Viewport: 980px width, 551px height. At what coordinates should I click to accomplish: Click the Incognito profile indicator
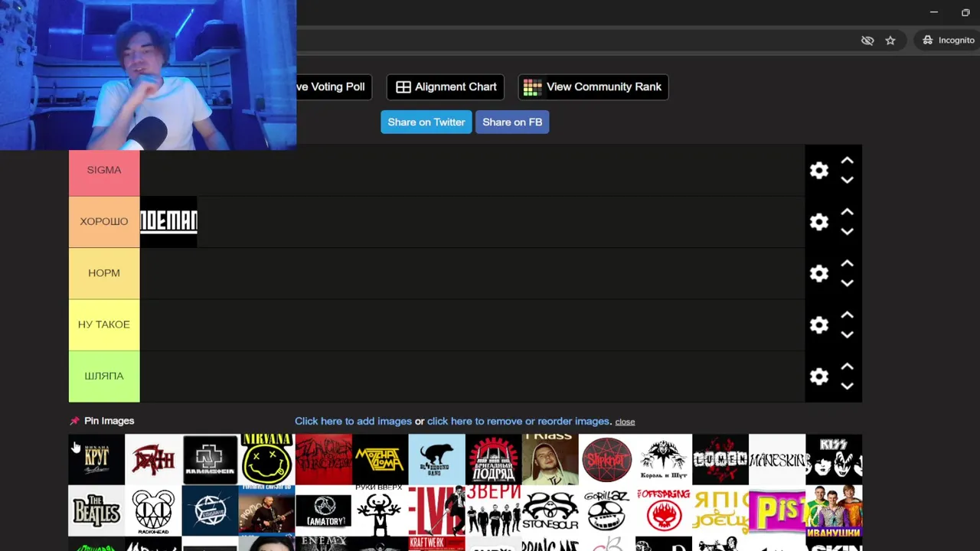pos(948,41)
